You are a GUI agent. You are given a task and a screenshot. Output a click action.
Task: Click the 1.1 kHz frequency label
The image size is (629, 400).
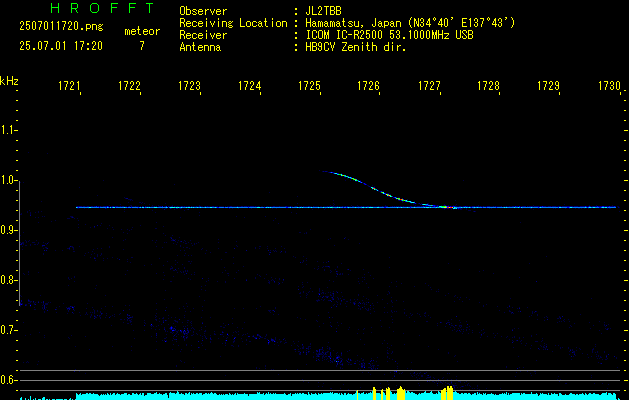(8, 130)
